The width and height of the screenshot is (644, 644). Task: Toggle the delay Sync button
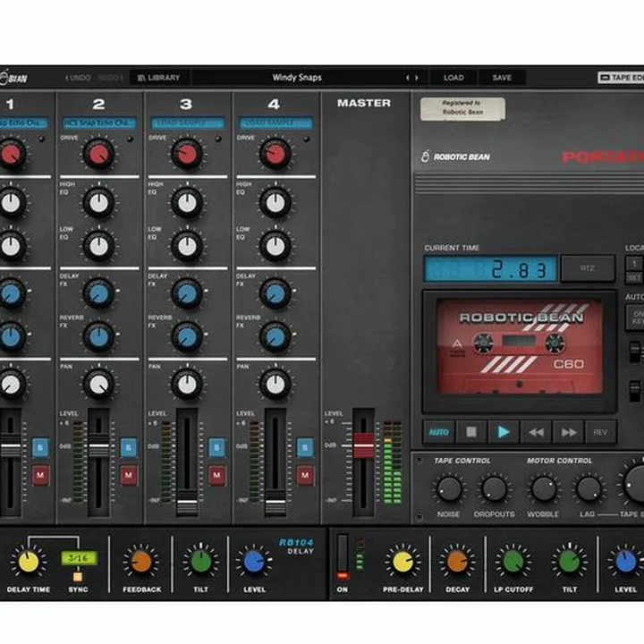click(78, 577)
